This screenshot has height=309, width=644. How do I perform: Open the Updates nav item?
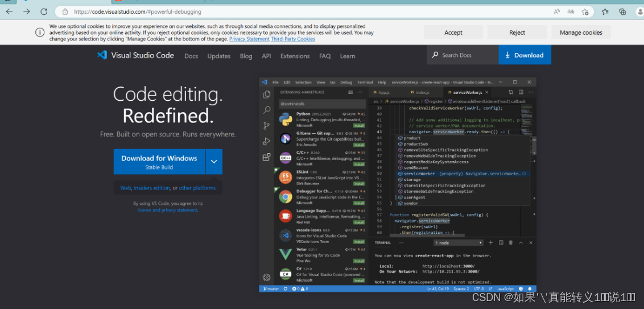(219, 56)
